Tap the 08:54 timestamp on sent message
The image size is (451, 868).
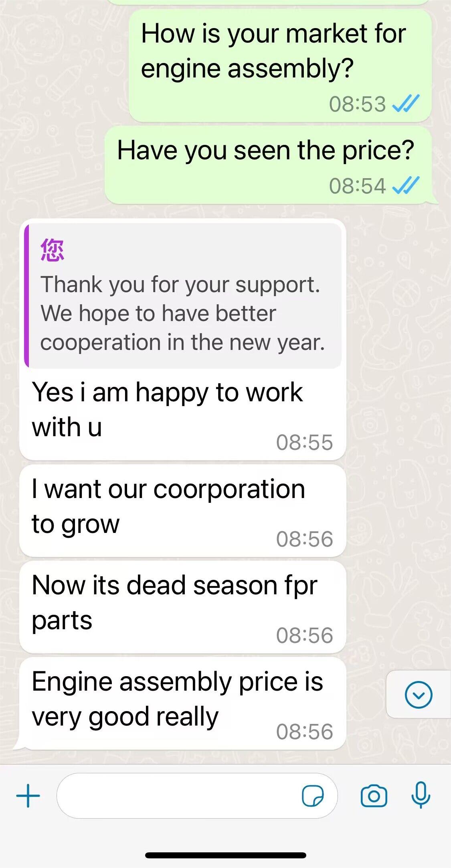click(357, 186)
